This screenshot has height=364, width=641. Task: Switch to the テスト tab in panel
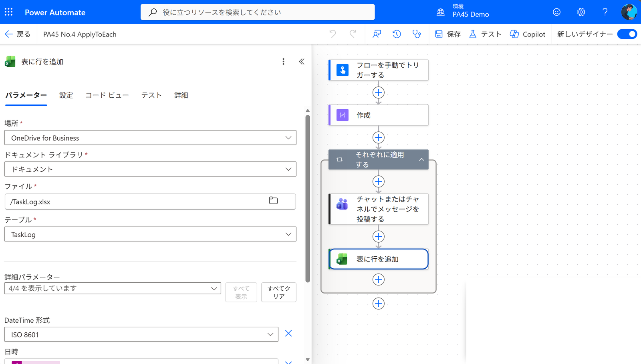(x=151, y=95)
